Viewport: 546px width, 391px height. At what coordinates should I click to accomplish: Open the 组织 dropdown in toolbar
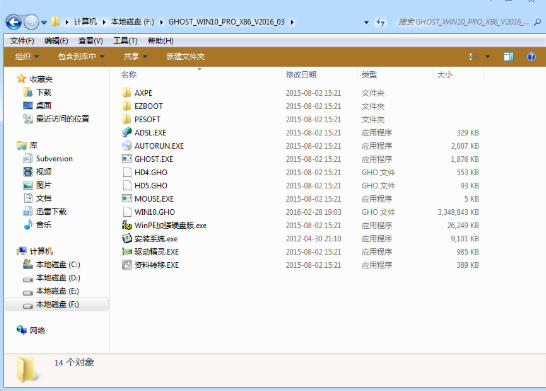coord(27,56)
